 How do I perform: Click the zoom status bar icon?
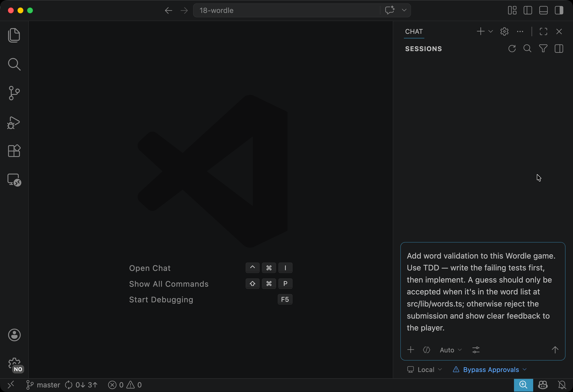pos(523,385)
